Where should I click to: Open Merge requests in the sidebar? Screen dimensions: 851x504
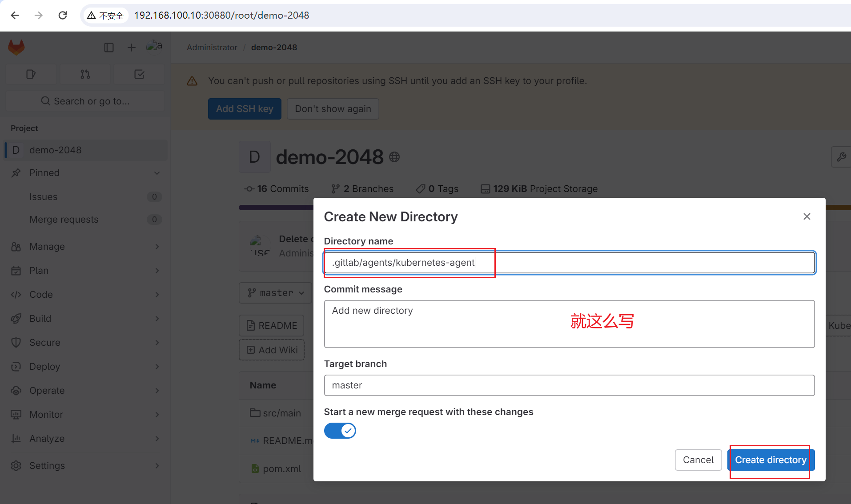(x=85, y=220)
